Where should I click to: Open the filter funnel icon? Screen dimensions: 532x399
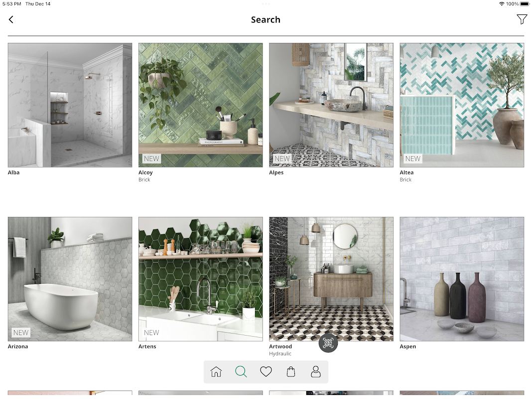[x=522, y=19]
